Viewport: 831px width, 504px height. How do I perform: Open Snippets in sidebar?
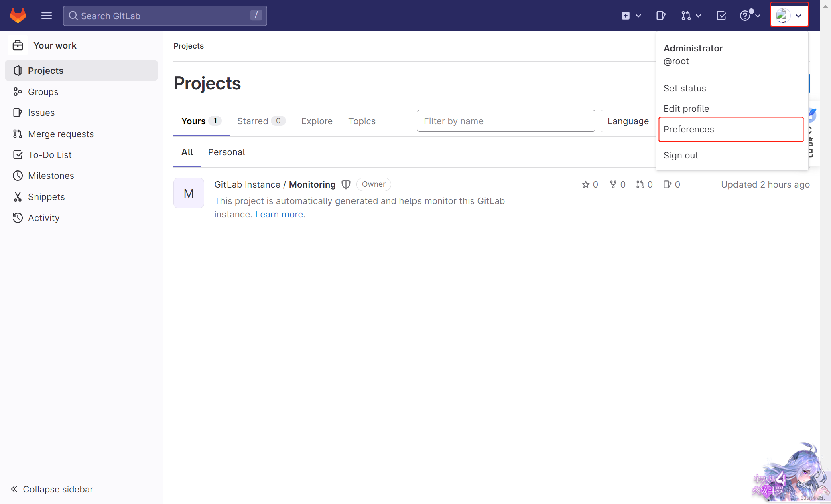click(46, 197)
